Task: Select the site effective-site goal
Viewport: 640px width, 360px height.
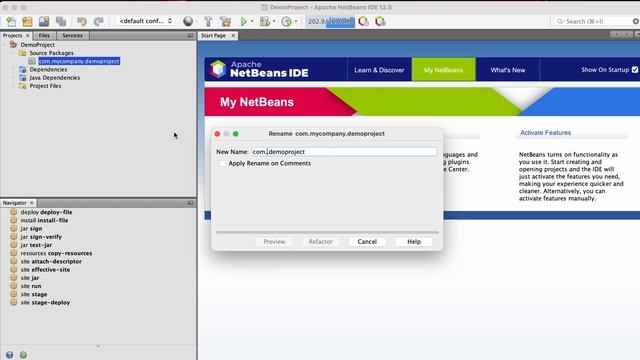Action: [x=45, y=269]
